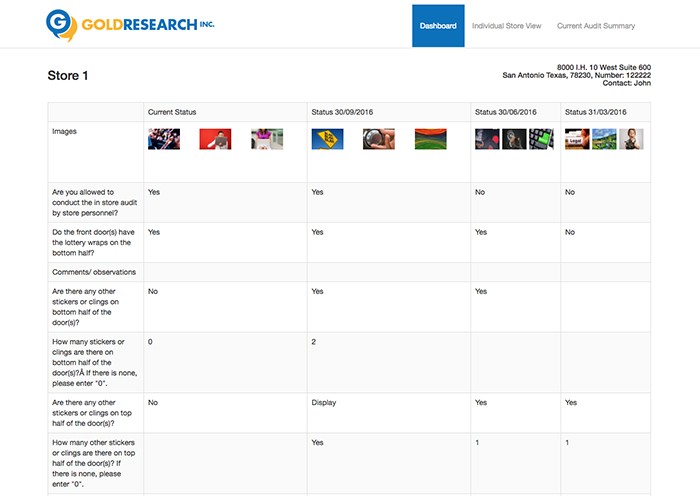The image size is (700, 500).
Task: Open green keypad thumbnail in Status 30/06/2016
Action: pos(541,140)
